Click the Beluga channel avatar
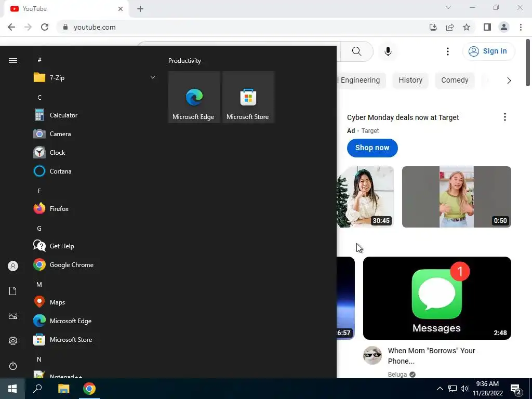532x399 pixels. [x=372, y=355]
